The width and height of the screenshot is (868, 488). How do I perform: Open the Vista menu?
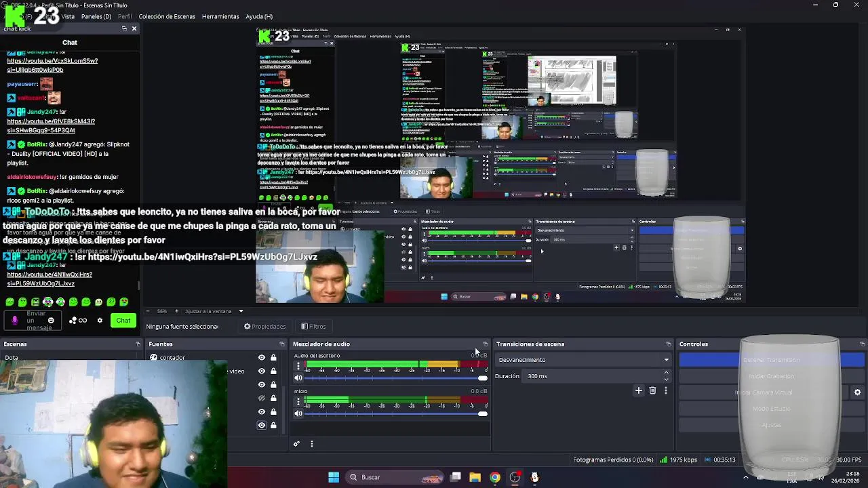68,16
